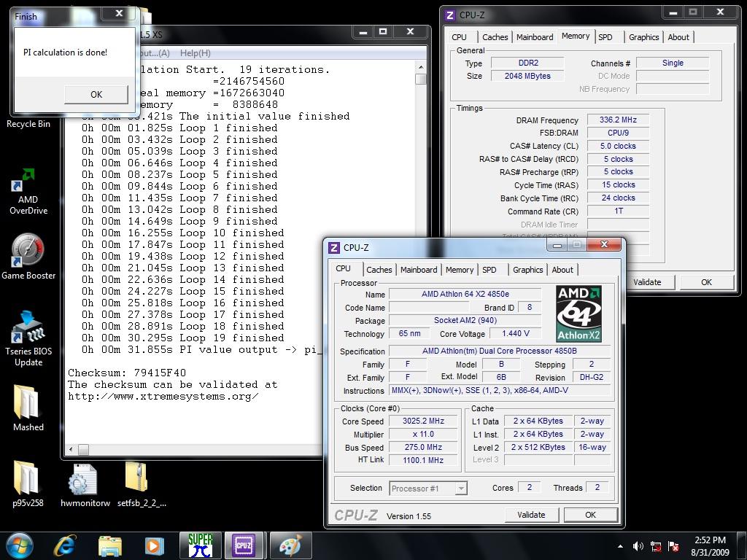
Task: Show hidden tray icons arrow
Action: click(x=620, y=546)
